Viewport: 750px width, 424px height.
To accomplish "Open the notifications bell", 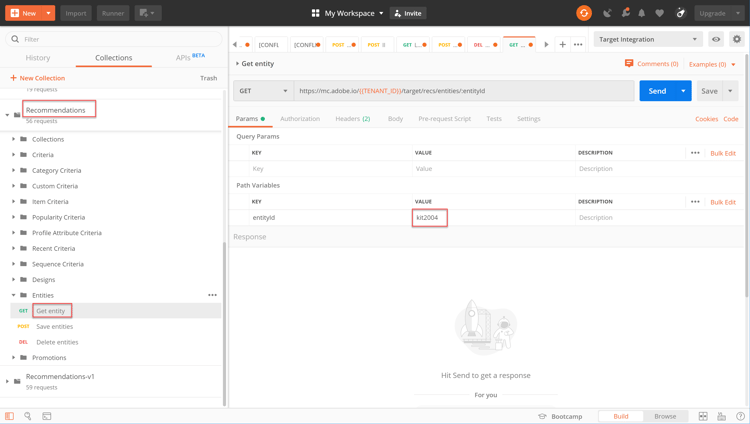I will point(641,13).
